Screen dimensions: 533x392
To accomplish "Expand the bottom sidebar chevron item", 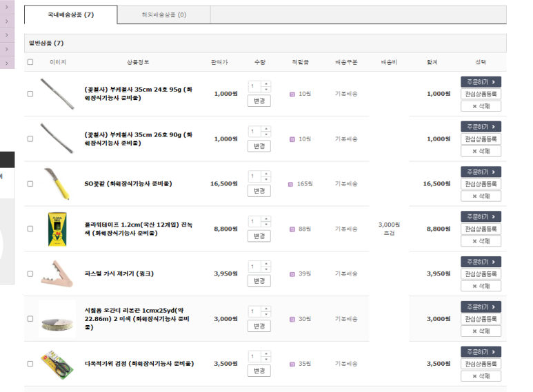I will click(x=7, y=63).
